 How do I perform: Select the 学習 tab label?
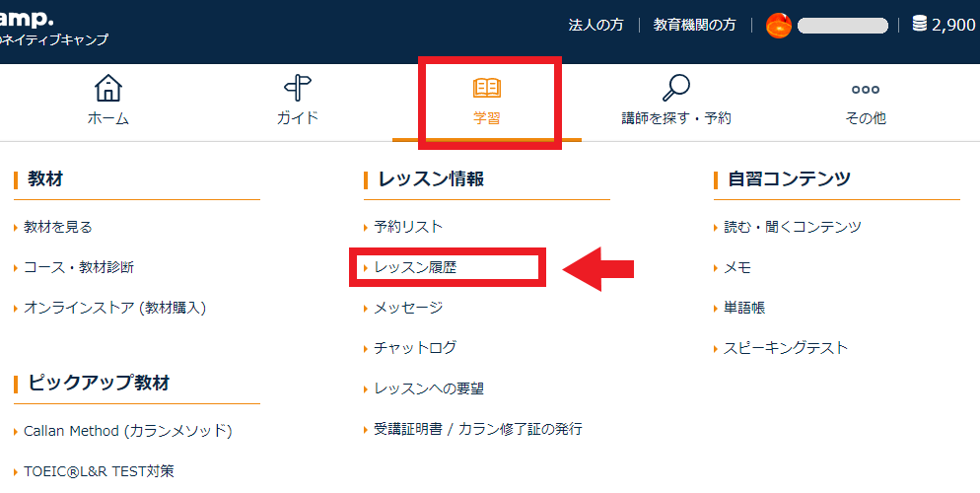coord(486,118)
